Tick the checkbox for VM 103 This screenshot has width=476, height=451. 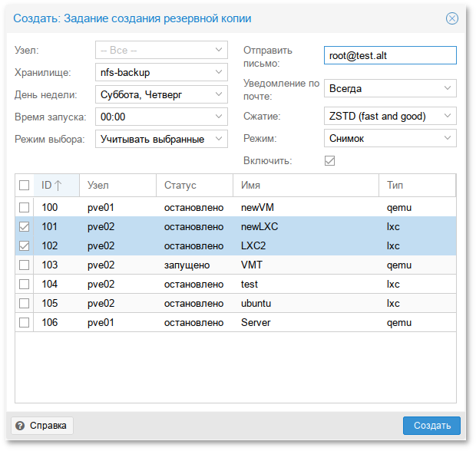pos(24,265)
